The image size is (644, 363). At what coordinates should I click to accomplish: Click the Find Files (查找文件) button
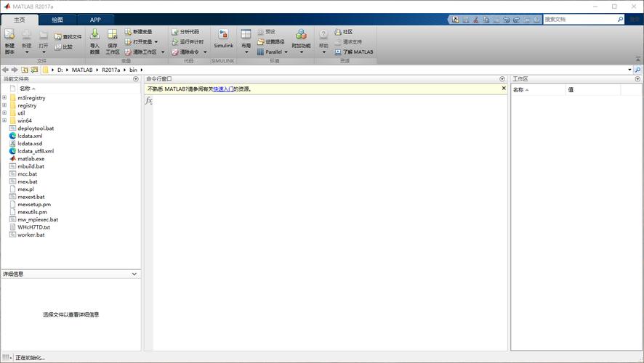click(68, 36)
